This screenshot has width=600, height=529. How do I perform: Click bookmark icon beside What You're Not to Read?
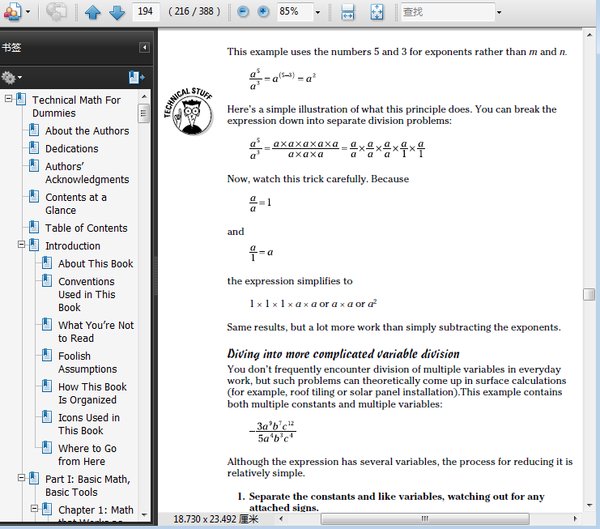[x=47, y=324]
